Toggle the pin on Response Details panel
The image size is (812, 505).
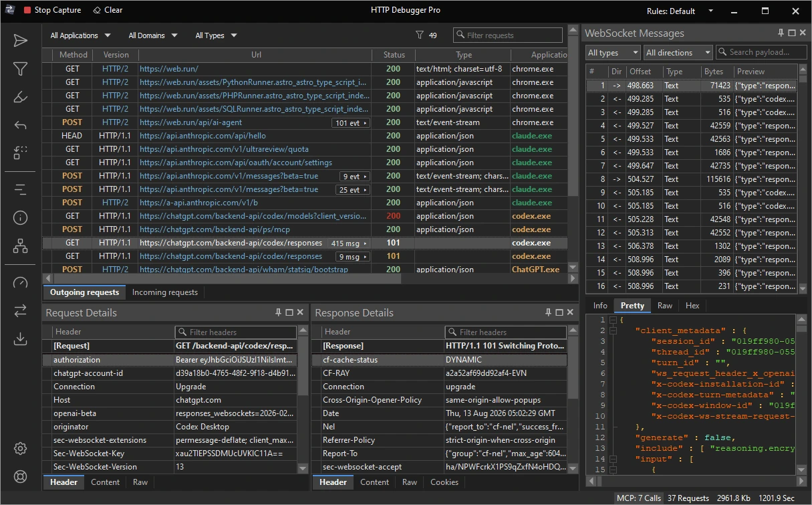click(548, 312)
